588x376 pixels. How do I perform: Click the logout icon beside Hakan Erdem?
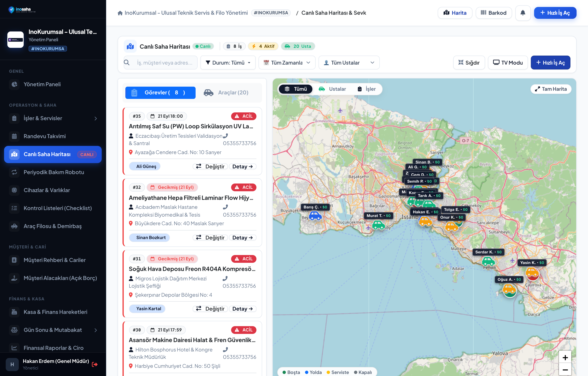[x=95, y=364]
